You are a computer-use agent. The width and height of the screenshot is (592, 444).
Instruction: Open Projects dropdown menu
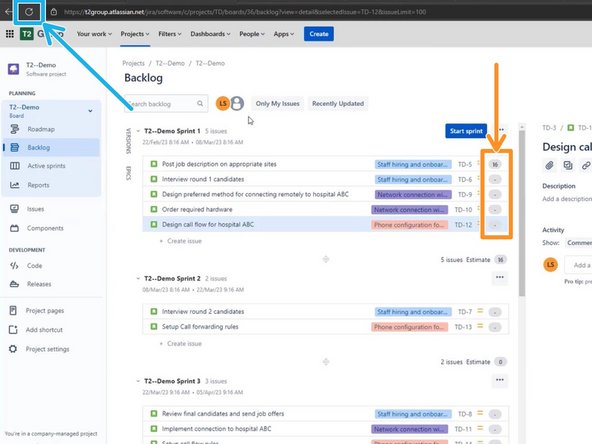pos(135,34)
